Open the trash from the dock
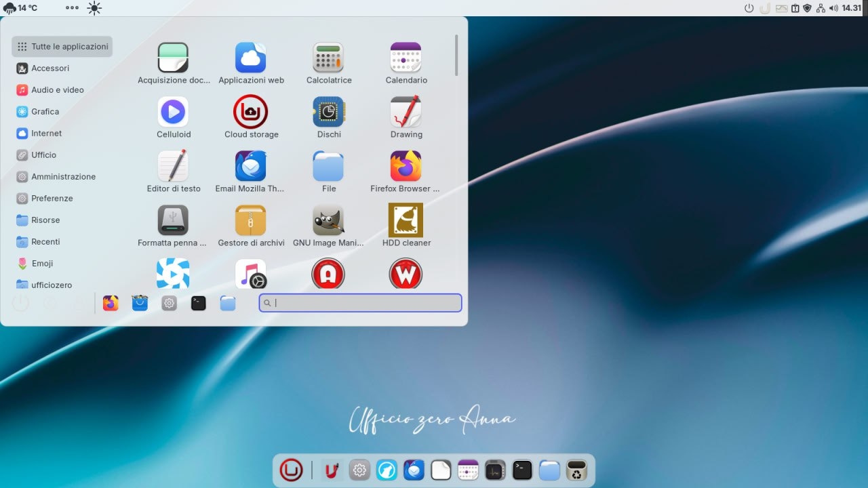Image resolution: width=868 pixels, height=488 pixels. [576, 470]
